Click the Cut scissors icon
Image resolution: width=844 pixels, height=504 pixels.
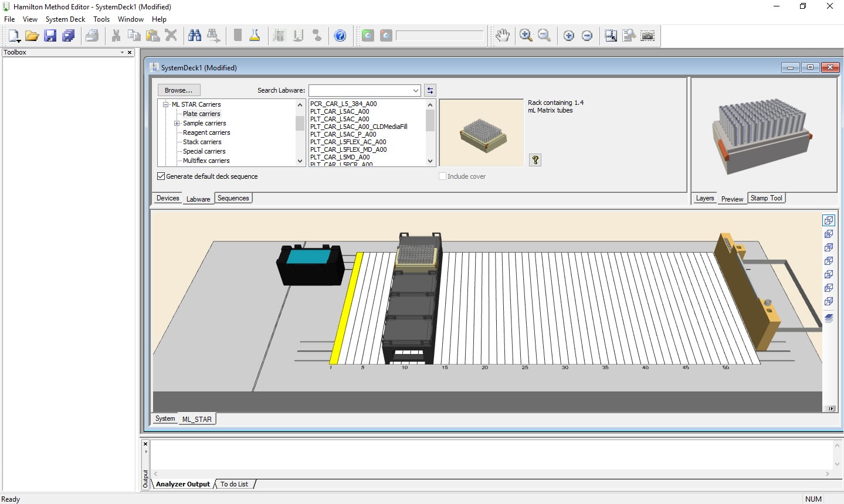[x=116, y=36]
